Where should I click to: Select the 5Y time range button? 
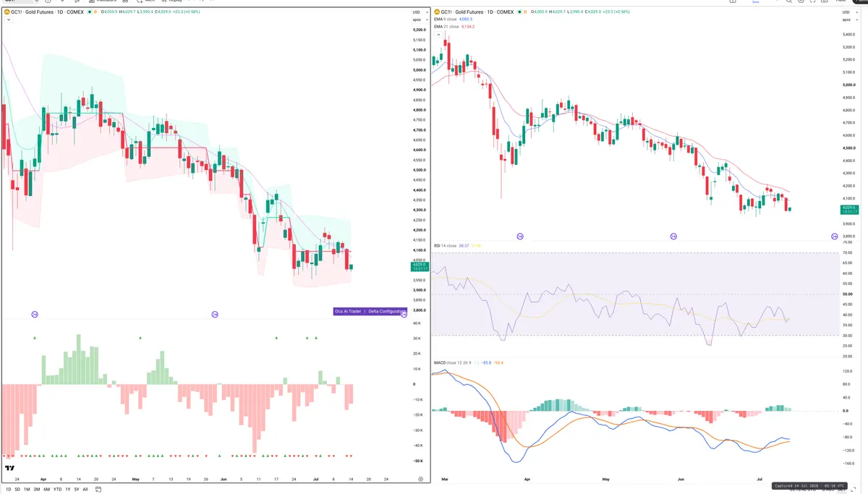tap(77, 490)
